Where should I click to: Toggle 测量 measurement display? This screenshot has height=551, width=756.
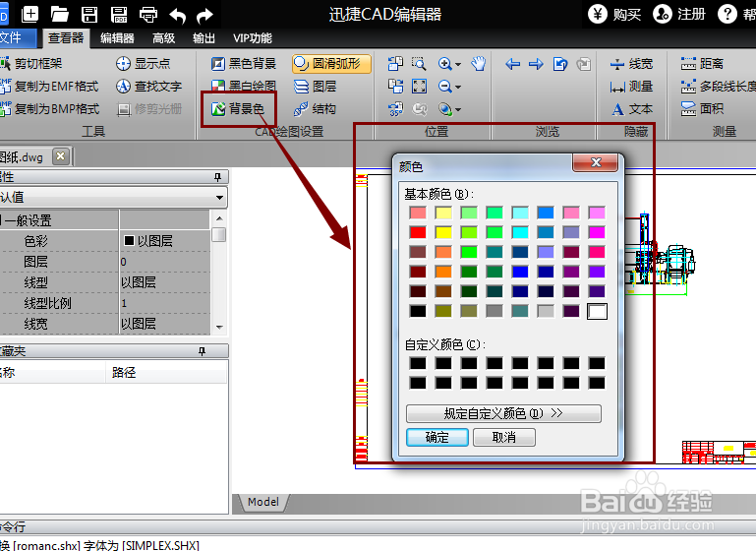pos(631,87)
